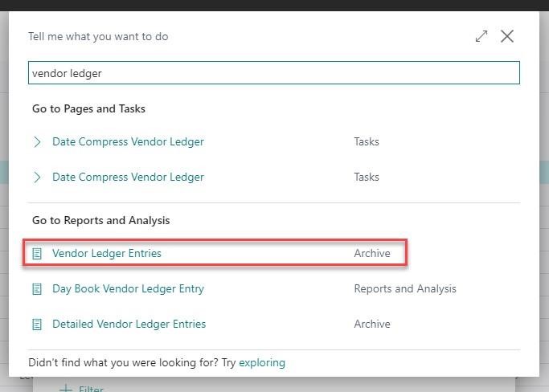This screenshot has width=549, height=392.
Task: Click Reports and Analysis label beside Day Book
Action: point(405,289)
